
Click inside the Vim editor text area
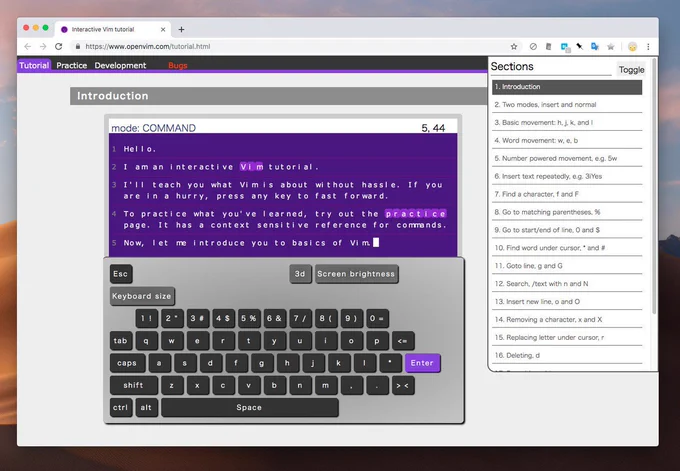pyautogui.click(x=283, y=195)
